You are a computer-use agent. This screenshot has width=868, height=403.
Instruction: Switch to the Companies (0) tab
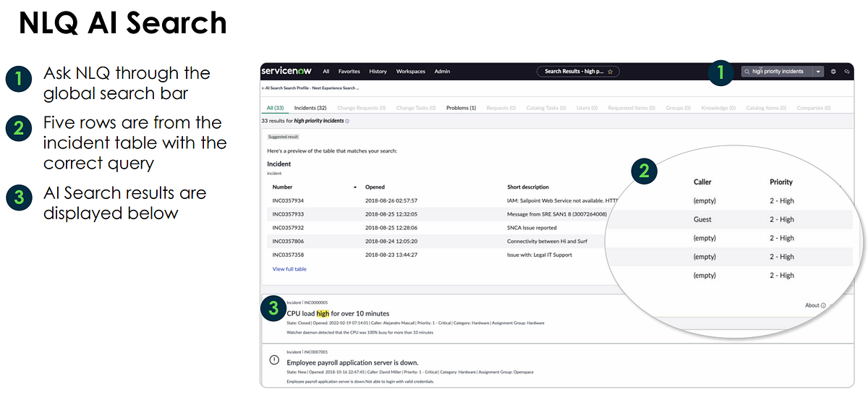point(814,108)
